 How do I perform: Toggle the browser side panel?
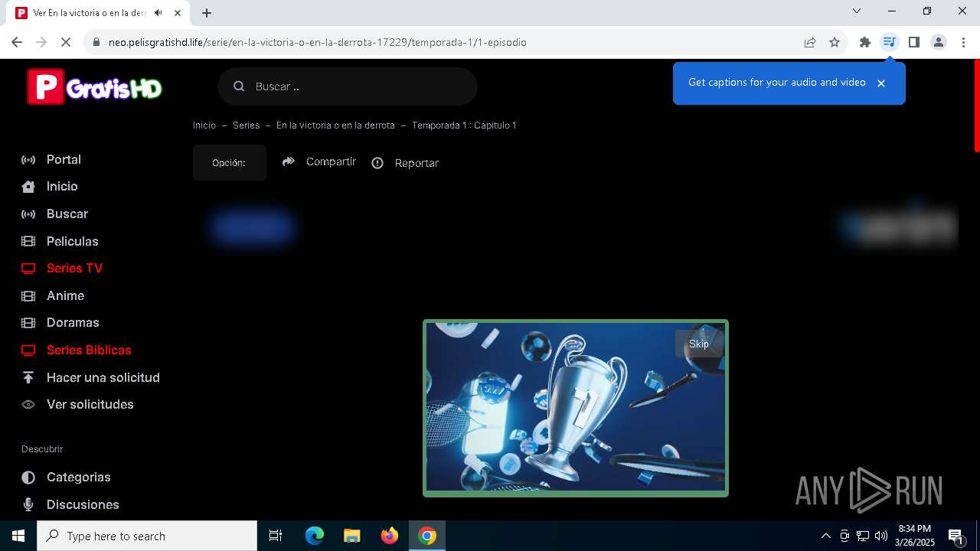[x=914, y=42]
